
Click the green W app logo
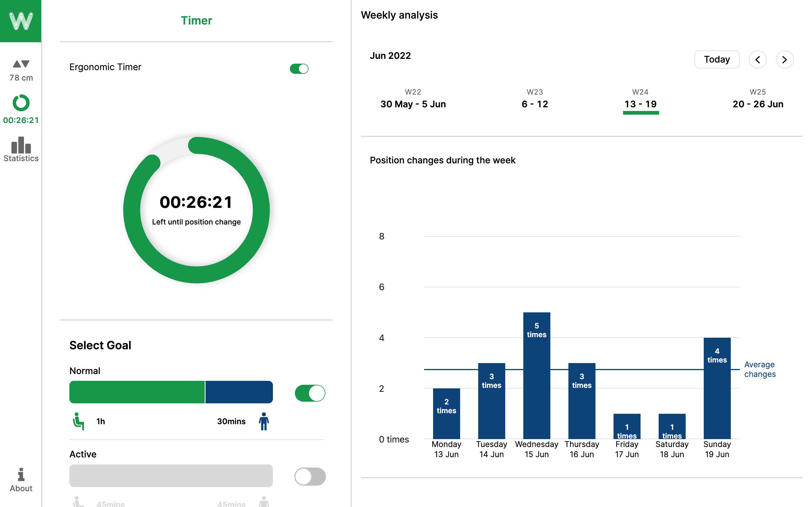pos(21,21)
